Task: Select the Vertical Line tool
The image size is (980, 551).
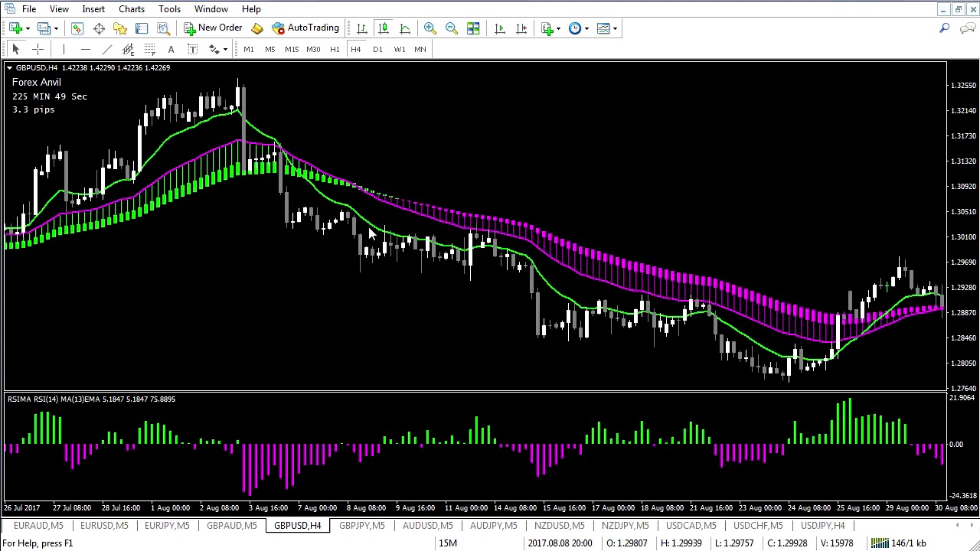Action: coord(64,50)
